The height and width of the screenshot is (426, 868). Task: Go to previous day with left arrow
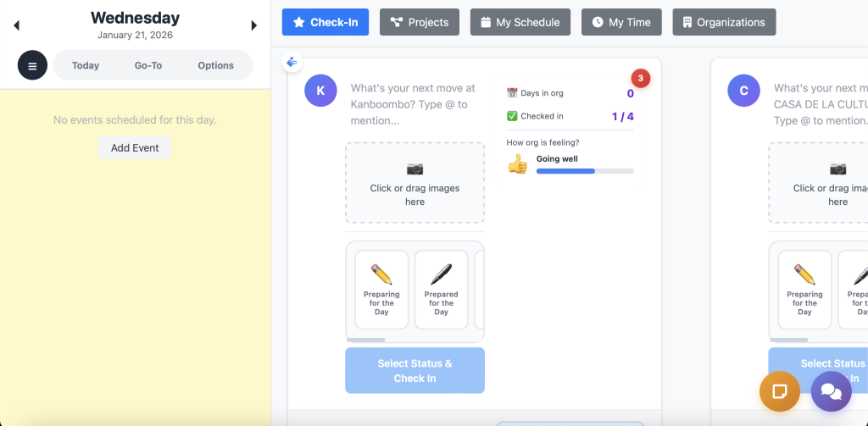point(16,25)
